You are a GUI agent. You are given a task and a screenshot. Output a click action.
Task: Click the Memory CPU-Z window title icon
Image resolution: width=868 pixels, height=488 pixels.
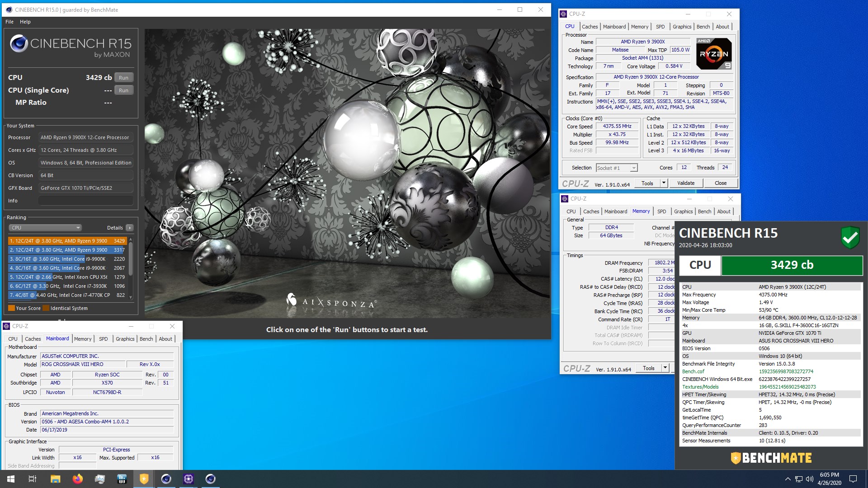(565, 199)
